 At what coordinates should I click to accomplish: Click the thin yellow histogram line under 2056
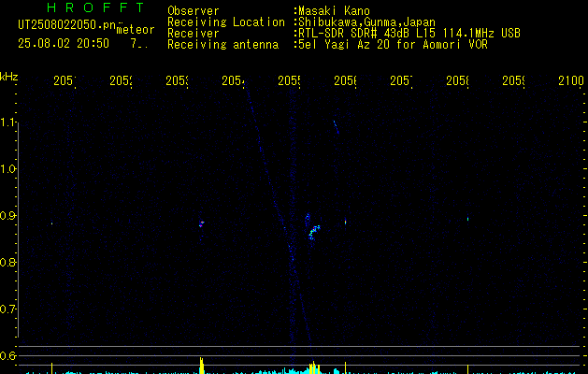tap(345, 368)
